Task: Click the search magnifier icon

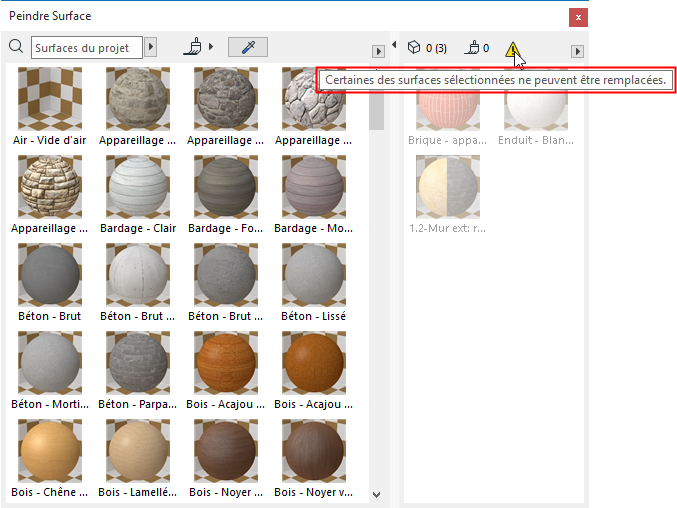Action: (16, 47)
